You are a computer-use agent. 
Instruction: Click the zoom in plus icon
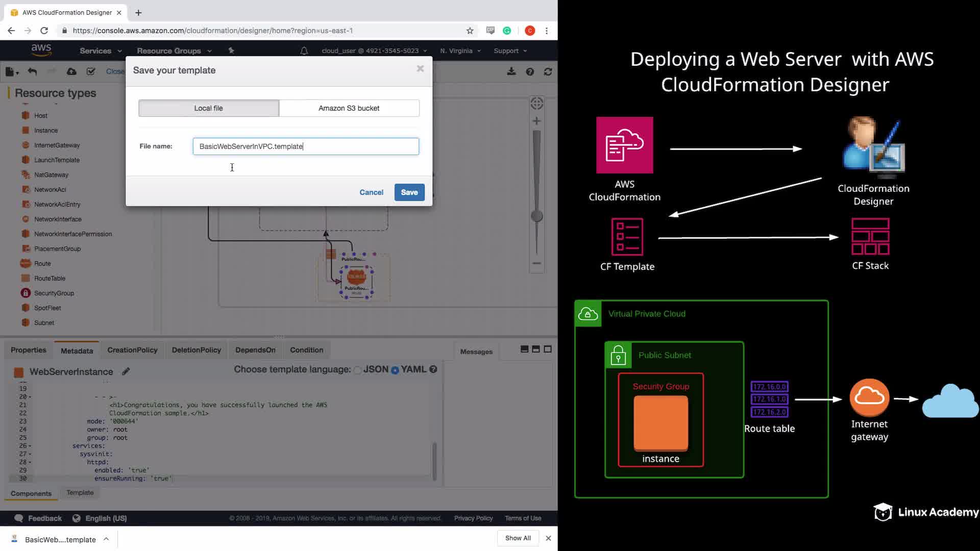[x=536, y=121]
